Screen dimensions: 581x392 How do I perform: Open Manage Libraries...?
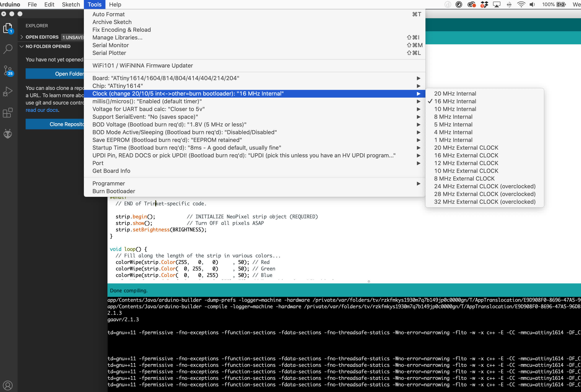[254, 37]
